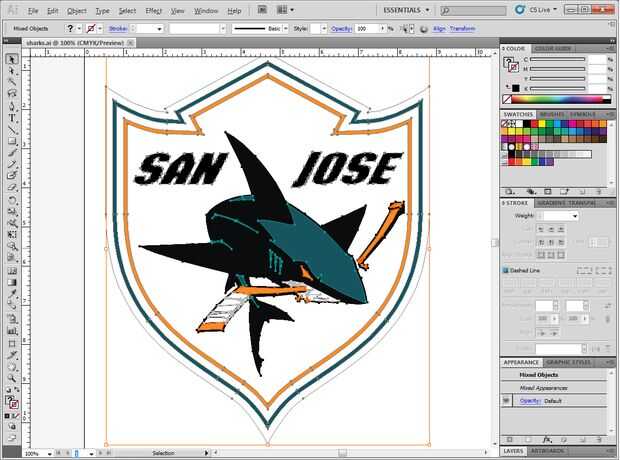Click the Stroke link in control bar
The image size is (620, 460).
click(118, 29)
